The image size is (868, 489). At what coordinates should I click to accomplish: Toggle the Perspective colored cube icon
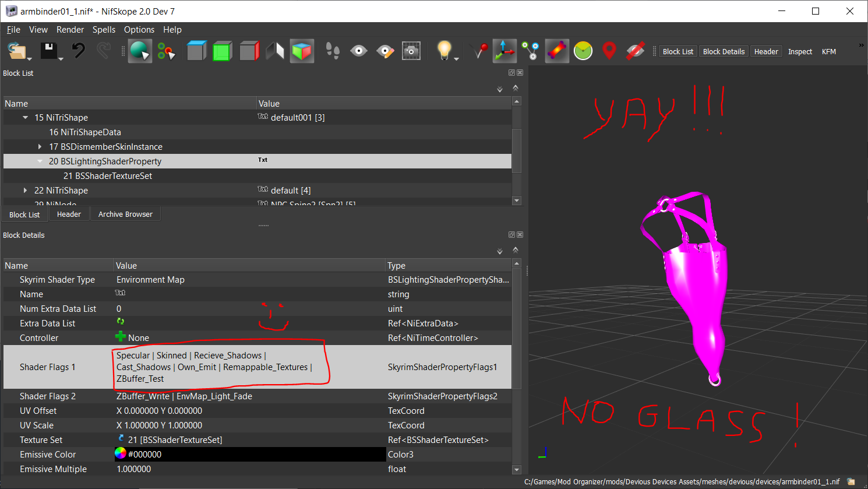[302, 51]
